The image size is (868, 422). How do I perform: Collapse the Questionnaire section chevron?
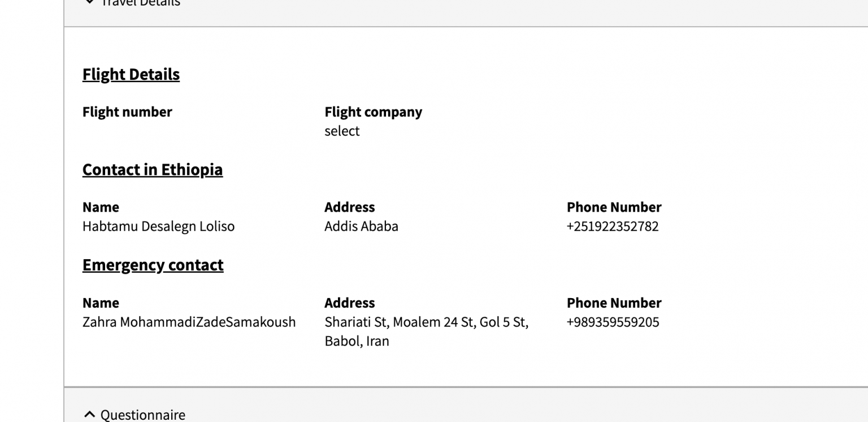pos(89,415)
